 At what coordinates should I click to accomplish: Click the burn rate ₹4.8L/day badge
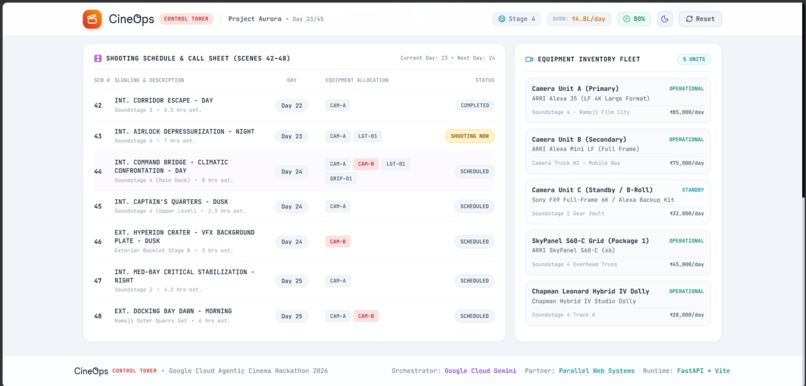(579, 19)
